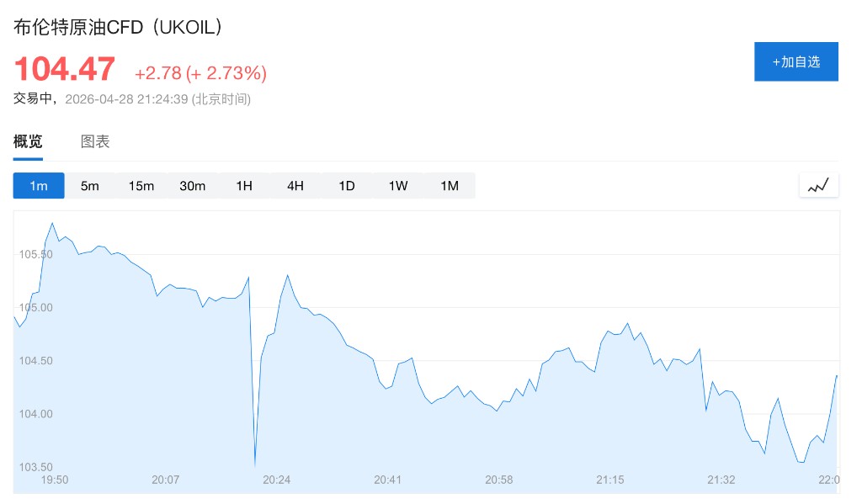Select the 1m timeframe
The width and height of the screenshot is (862, 504).
39,186
